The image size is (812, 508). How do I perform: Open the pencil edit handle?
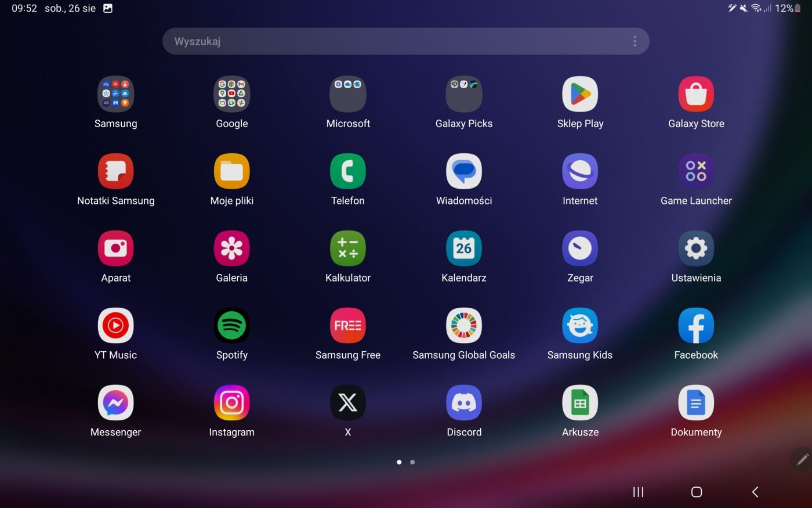802,460
